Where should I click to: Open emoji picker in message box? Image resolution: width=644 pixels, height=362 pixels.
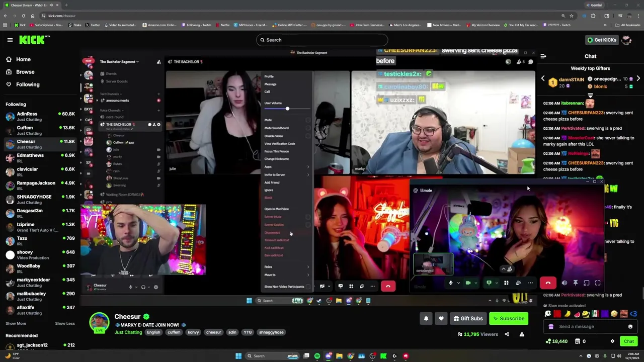(630, 327)
